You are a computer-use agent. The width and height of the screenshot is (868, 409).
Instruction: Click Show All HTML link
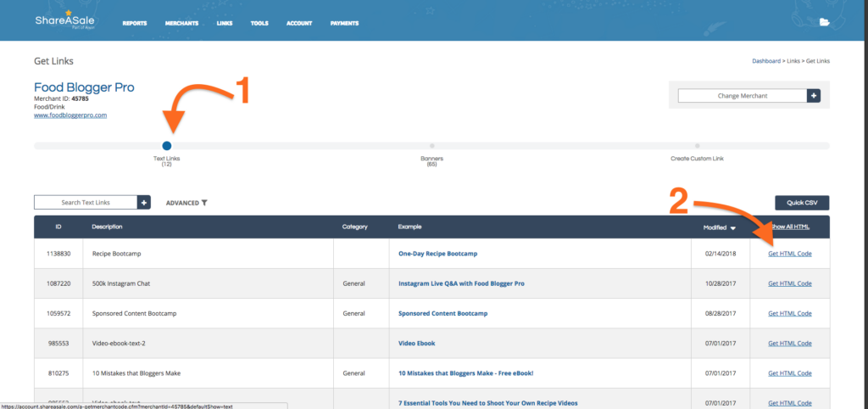pos(790,227)
